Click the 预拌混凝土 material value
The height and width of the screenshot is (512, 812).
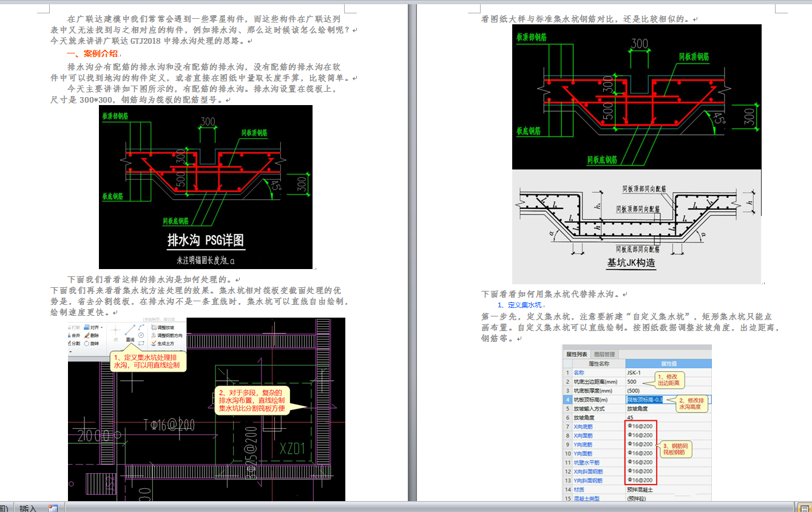(x=640, y=490)
